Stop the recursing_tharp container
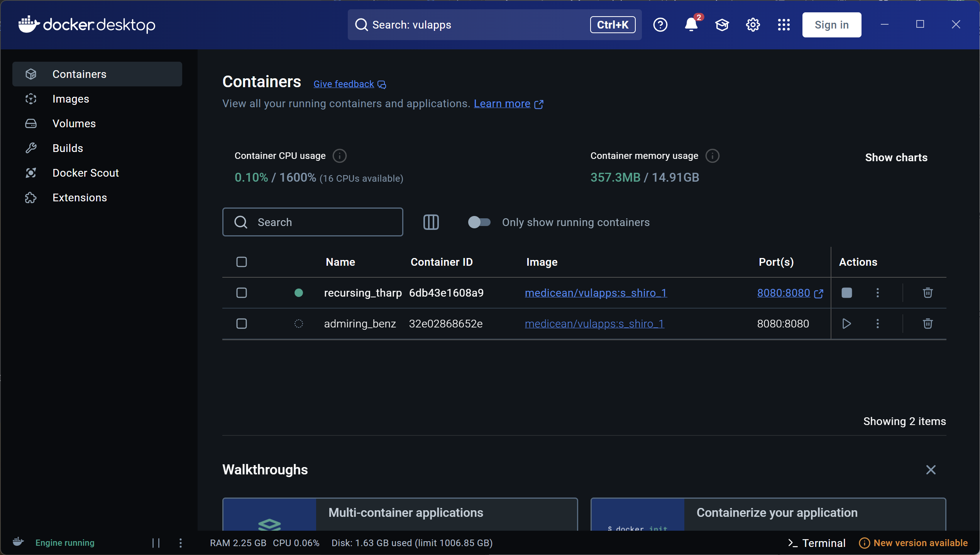The width and height of the screenshot is (980, 555). (846, 293)
